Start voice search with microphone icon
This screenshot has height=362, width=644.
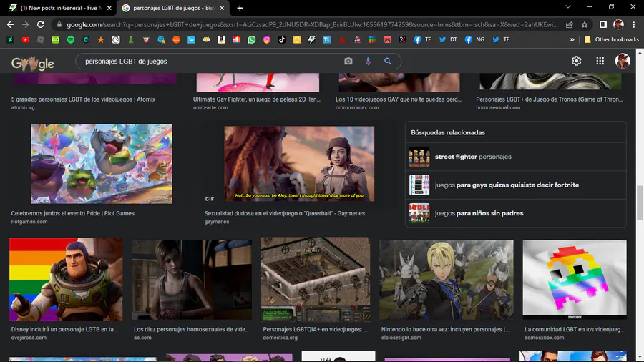368,61
